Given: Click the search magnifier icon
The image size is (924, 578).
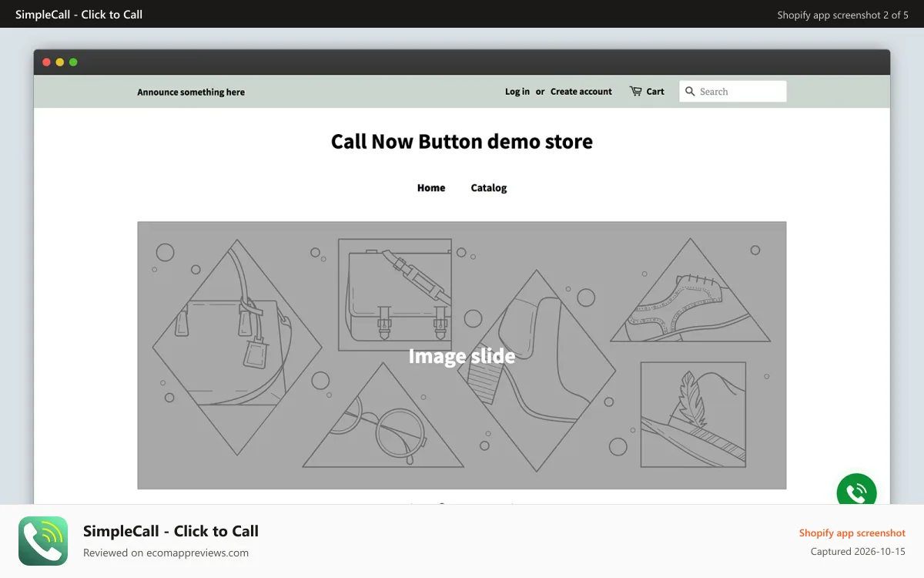Looking at the screenshot, I should pyautogui.click(x=690, y=92).
